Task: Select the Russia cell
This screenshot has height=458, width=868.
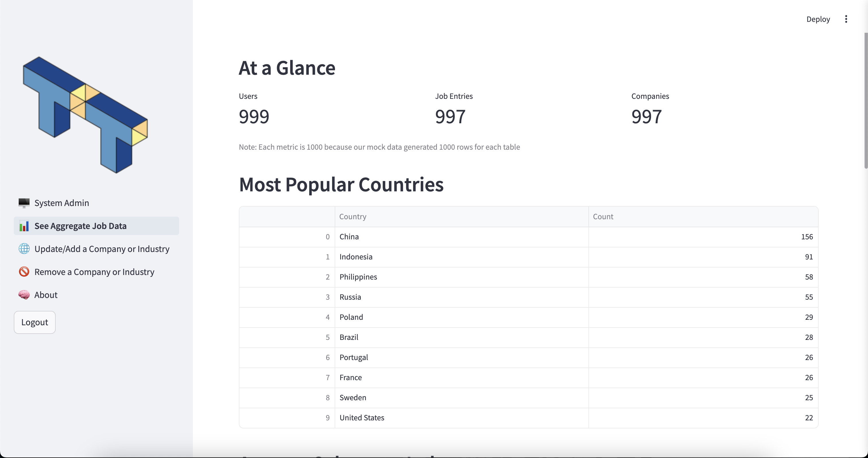Action: coord(462,297)
